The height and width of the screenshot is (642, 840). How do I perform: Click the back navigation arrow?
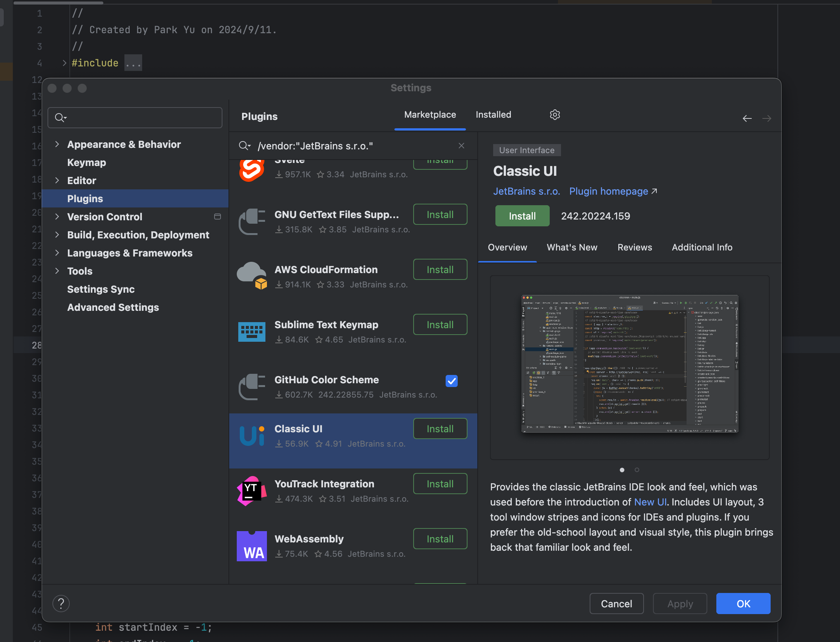point(747,118)
